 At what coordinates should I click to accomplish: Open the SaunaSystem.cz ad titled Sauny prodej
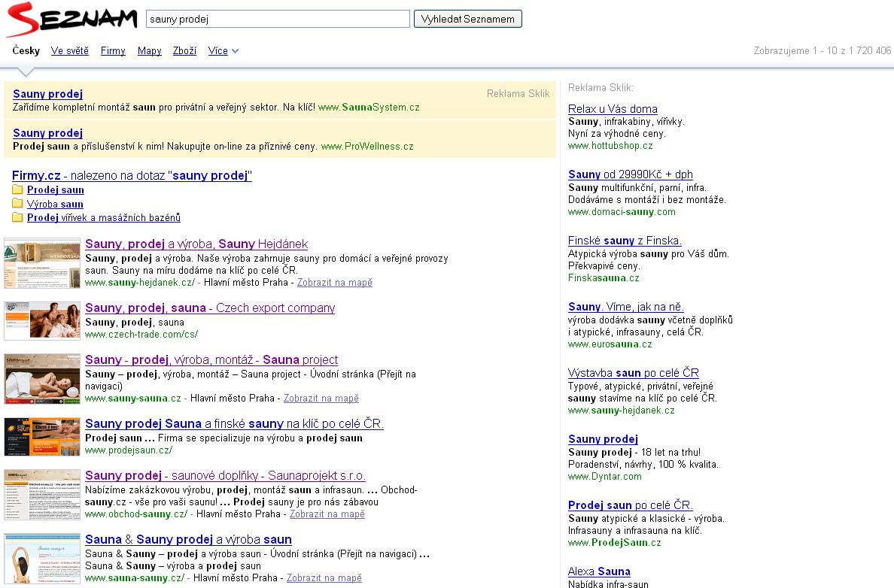coord(48,94)
